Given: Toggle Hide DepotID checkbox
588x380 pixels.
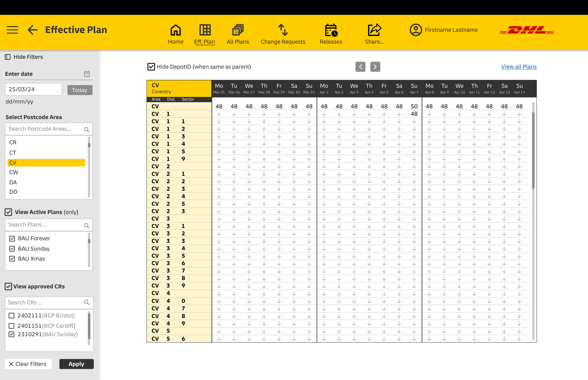Looking at the screenshot, I should (151, 67).
